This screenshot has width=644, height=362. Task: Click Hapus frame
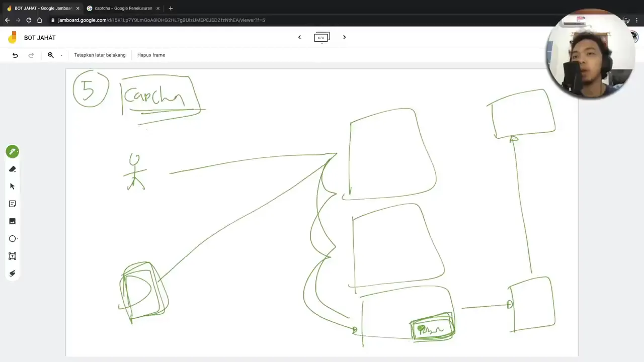coord(151,55)
